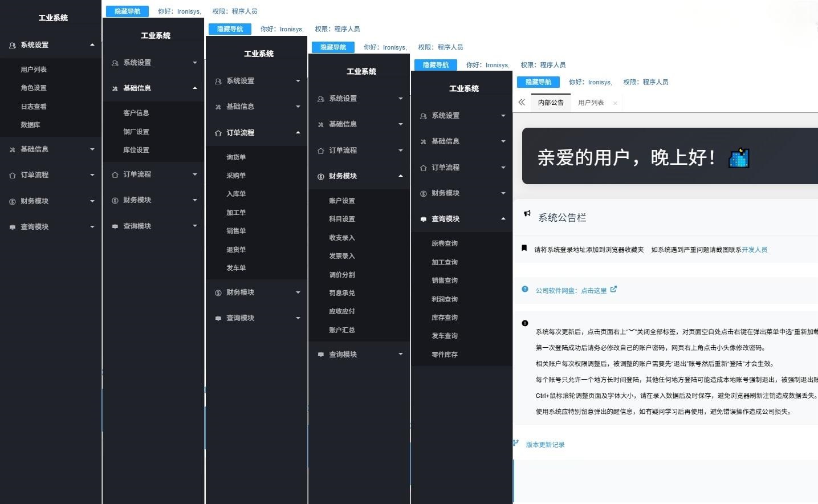The width and height of the screenshot is (818, 504).
Task: Click the building emoji in the greeting banner
Action: [x=739, y=158]
